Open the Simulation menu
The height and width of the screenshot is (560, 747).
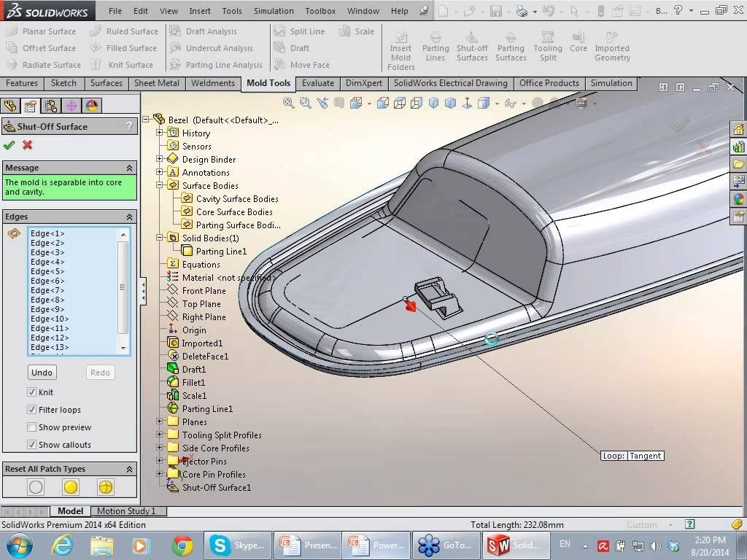point(273,11)
